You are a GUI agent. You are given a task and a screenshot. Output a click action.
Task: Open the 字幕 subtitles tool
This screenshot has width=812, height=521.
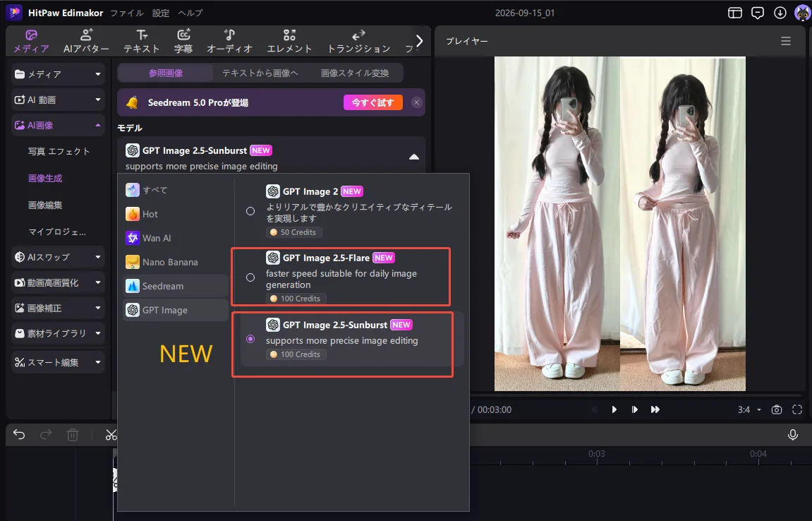[183, 41]
